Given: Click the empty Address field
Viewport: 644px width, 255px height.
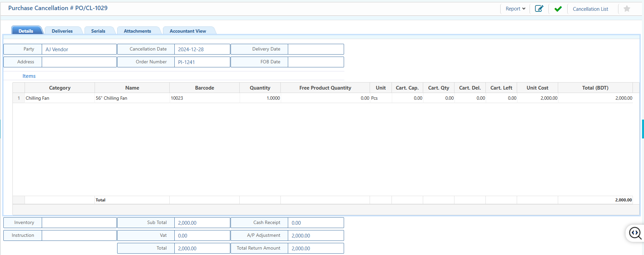Looking at the screenshot, I should click(79, 62).
